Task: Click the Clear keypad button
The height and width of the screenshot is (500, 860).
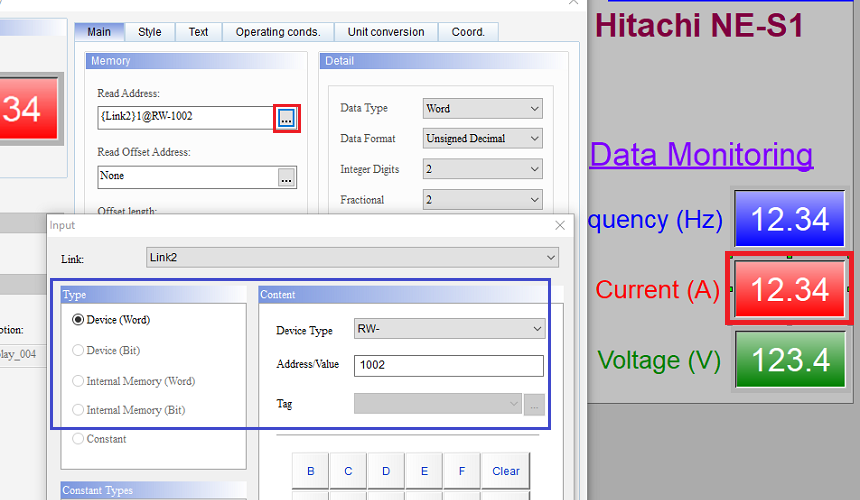Action: click(506, 471)
